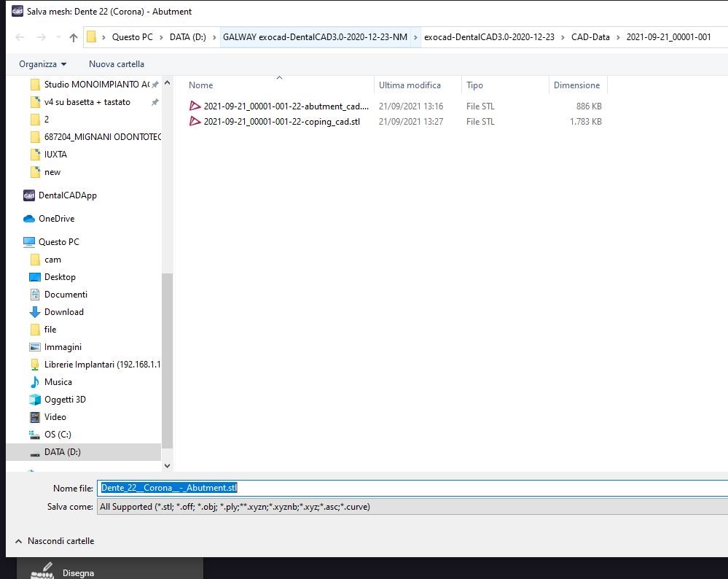Click the Nuova cartella button

pyautogui.click(x=116, y=64)
